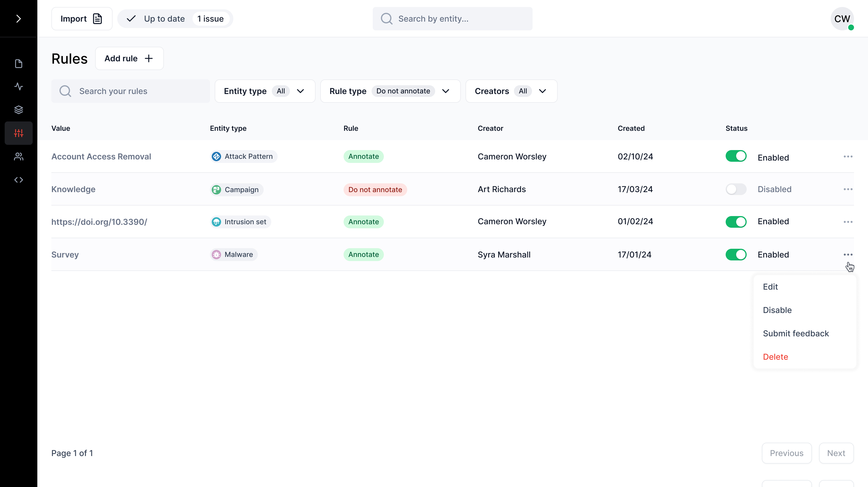868x487 pixels.
Task: Open the team members sidebar icon
Action: (19, 156)
